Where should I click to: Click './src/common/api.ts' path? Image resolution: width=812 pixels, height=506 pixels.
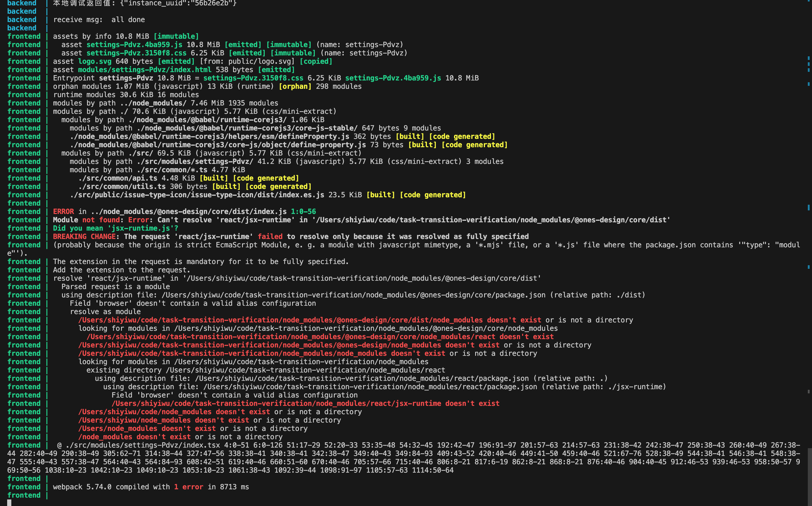pyautogui.click(x=117, y=179)
